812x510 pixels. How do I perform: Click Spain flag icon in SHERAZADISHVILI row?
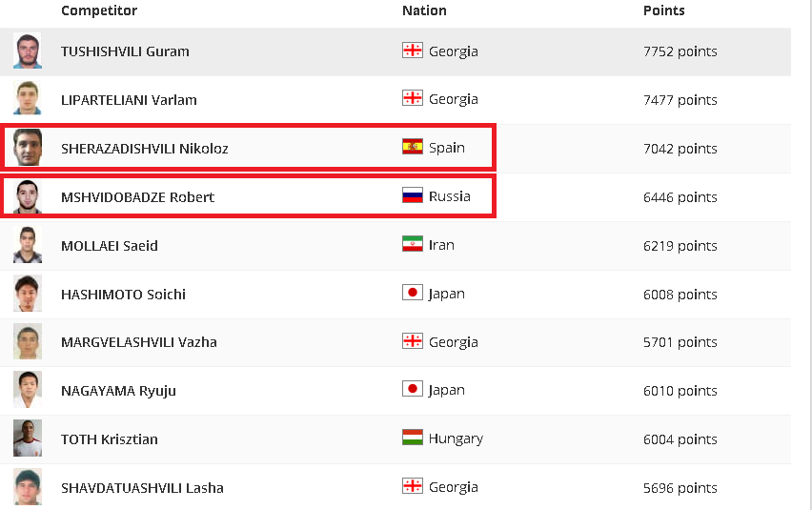point(413,147)
